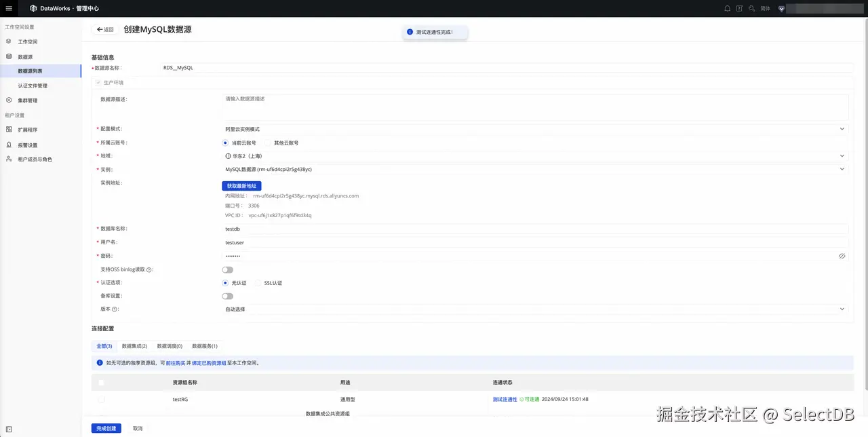Click the diamond user badge icon
The image size is (868, 437).
tap(781, 9)
